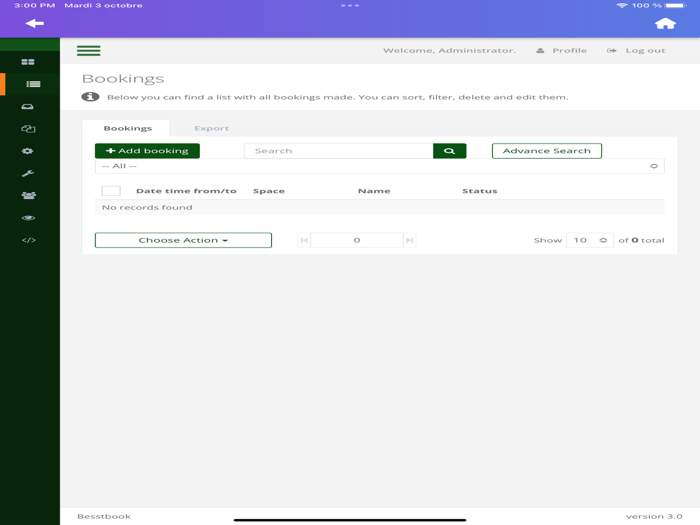Click the 'No records found' row
Image resolution: width=700 pixels, height=525 pixels.
click(379, 207)
